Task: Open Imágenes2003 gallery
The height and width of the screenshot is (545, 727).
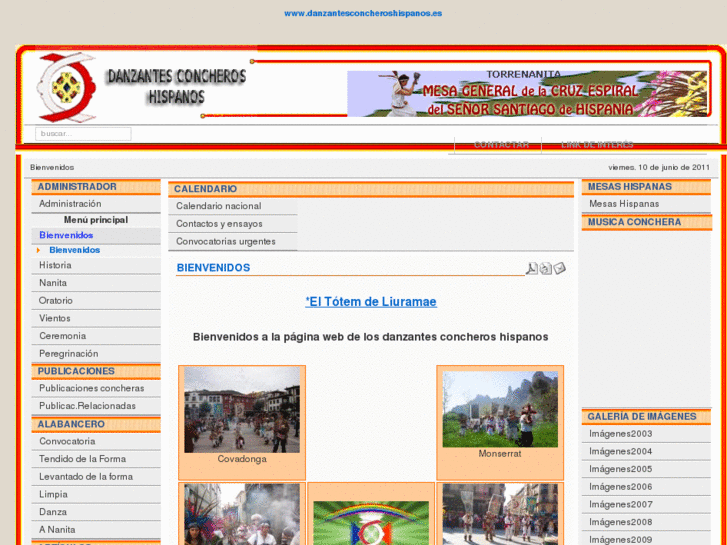Action: 646,434
